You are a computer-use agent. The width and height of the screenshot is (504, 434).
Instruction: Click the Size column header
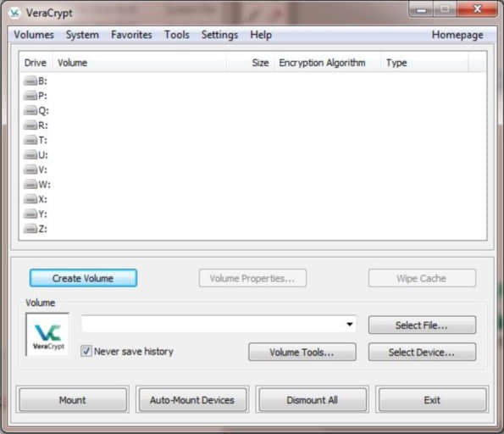251,63
